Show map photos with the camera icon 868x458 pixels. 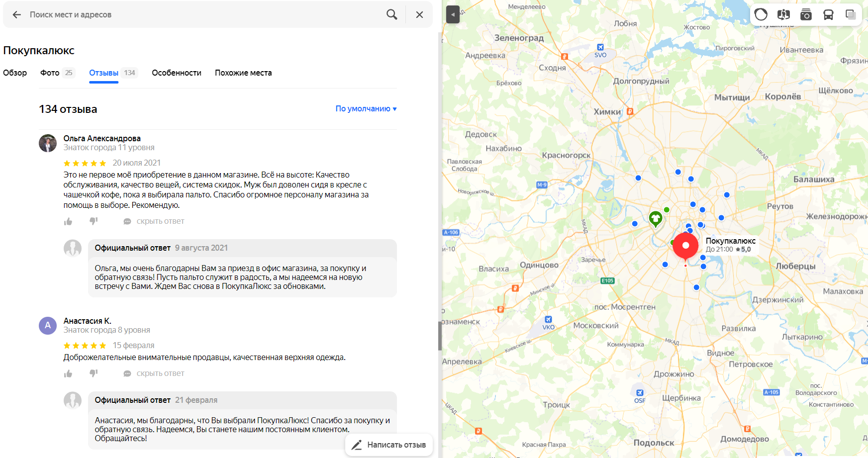click(x=806, y=14)
